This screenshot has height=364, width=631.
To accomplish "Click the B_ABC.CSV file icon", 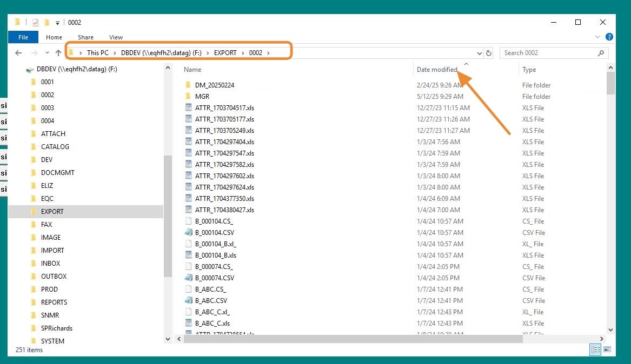I will [188, 300].
